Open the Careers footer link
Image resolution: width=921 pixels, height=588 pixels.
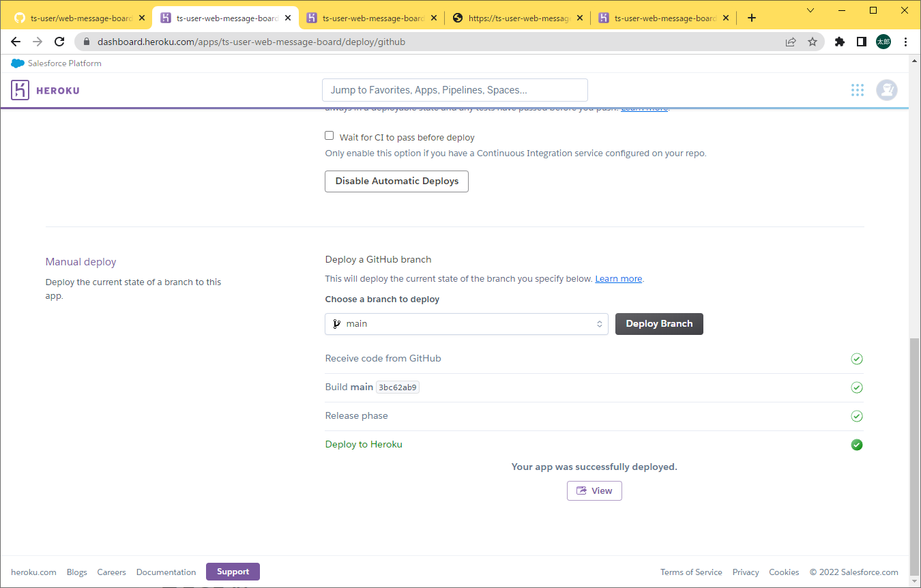pyautogui.click(x=111, y=572)
